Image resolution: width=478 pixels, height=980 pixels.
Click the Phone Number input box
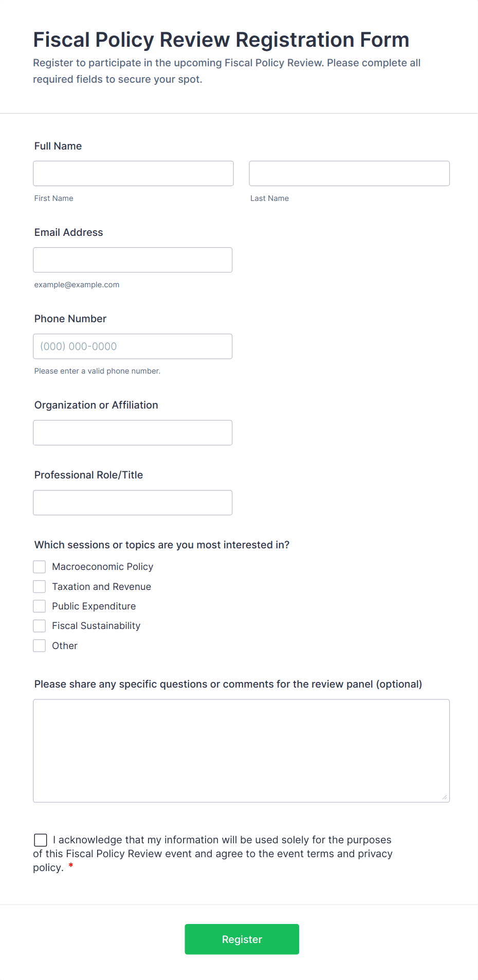[x=133, y=346]
